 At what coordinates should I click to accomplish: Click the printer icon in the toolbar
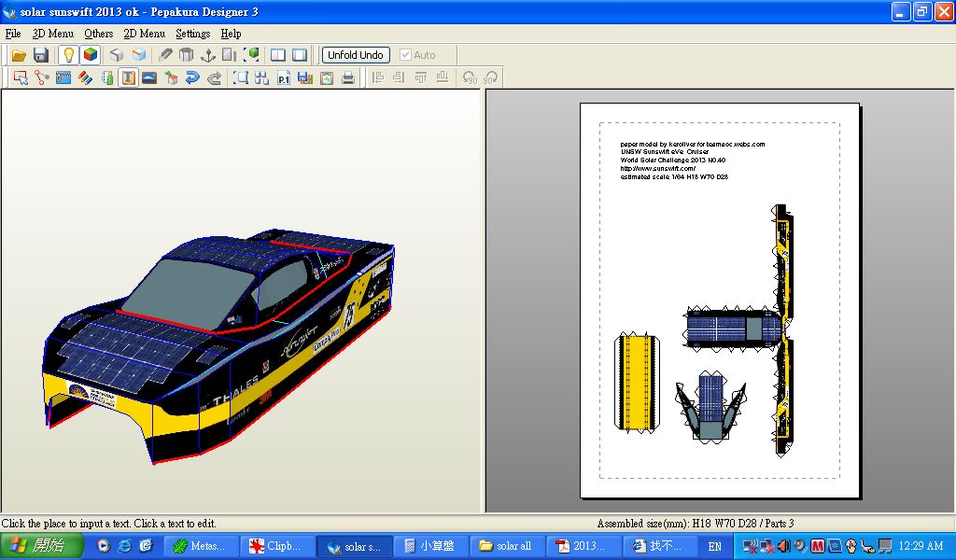coord(348,78)
